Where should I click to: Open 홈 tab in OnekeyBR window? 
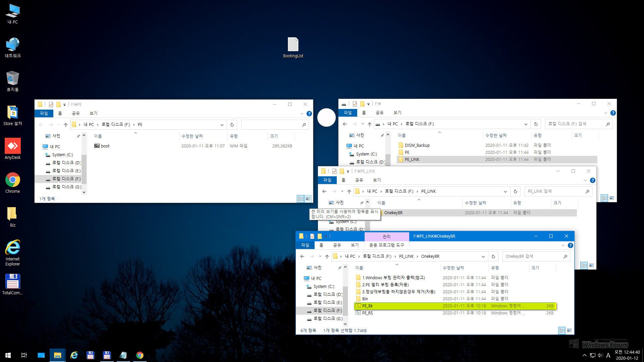(x=321, y=245)
